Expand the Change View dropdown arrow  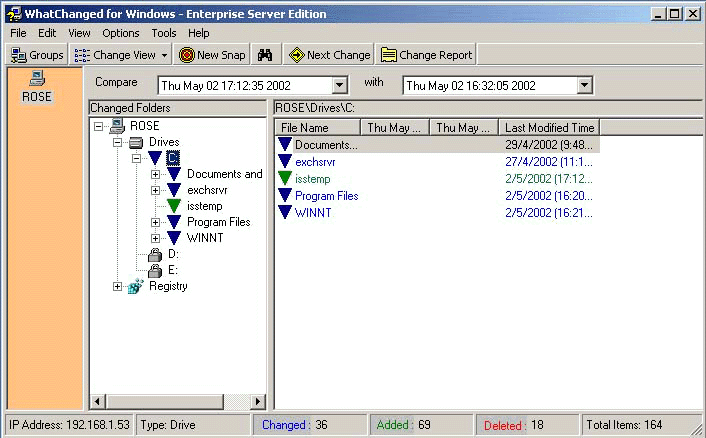[x=165, y=55]
